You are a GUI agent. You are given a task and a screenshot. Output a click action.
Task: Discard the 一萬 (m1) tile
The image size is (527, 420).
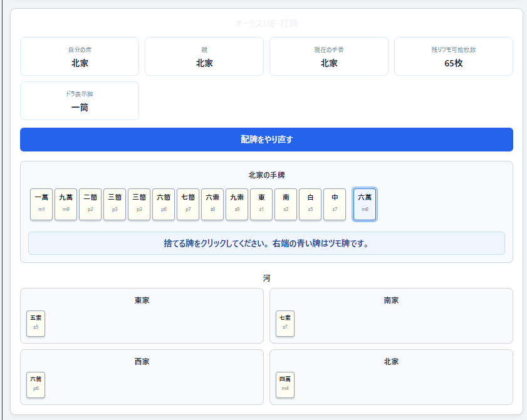[x=41, y=204]
